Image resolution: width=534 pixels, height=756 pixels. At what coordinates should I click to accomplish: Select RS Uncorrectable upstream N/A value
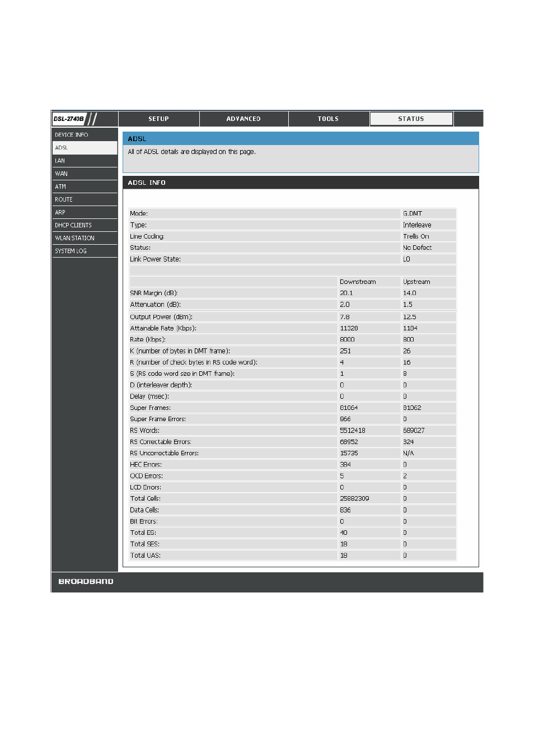pyautogui.click(x=408, y=453)
